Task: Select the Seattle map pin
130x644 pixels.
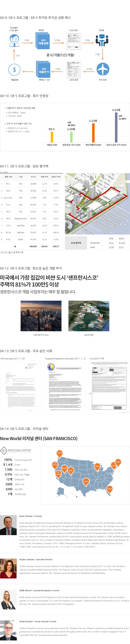Action: coord(60,454)
